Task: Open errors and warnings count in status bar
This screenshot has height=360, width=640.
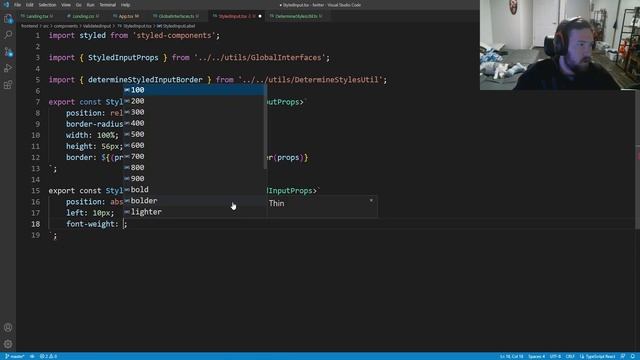Action: point(48,356)
